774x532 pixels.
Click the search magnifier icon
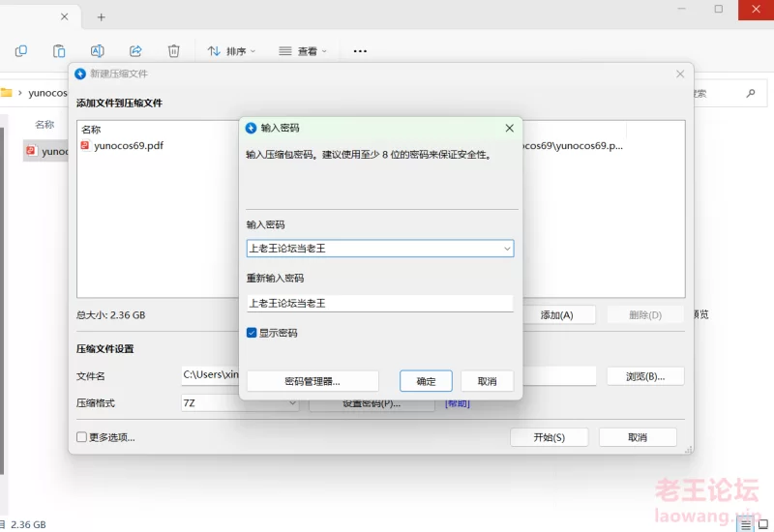[x=751, y=94]
